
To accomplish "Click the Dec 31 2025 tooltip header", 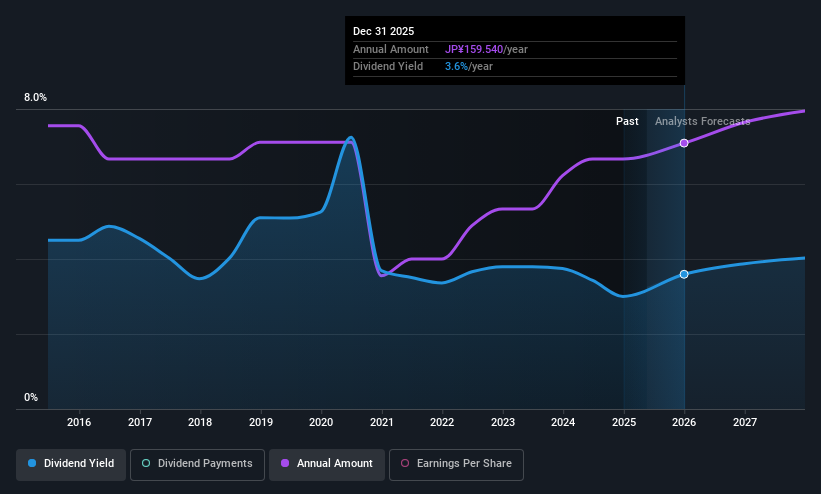I will [383, 31].
